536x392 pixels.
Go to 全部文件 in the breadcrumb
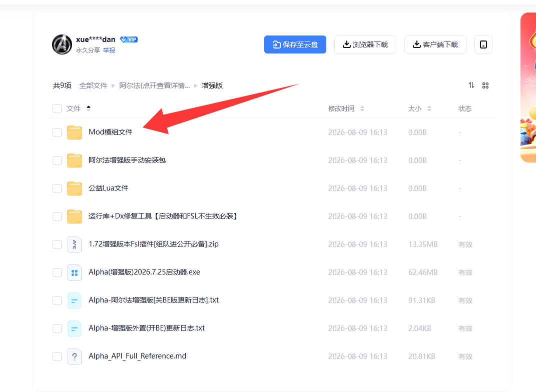click(x=93, y=85)
